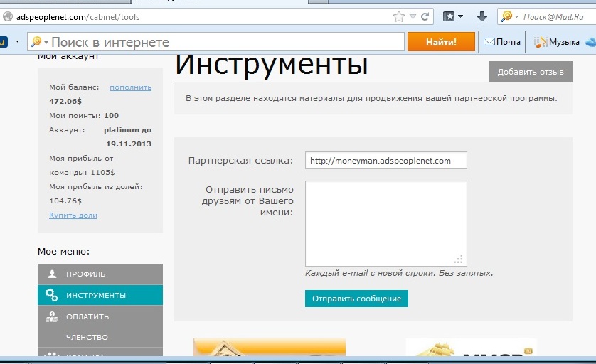Image resolution: width=596 pixels, height=364 pixels.
Task: Click the person icon beside Профиль
Action: coord(51,274)
